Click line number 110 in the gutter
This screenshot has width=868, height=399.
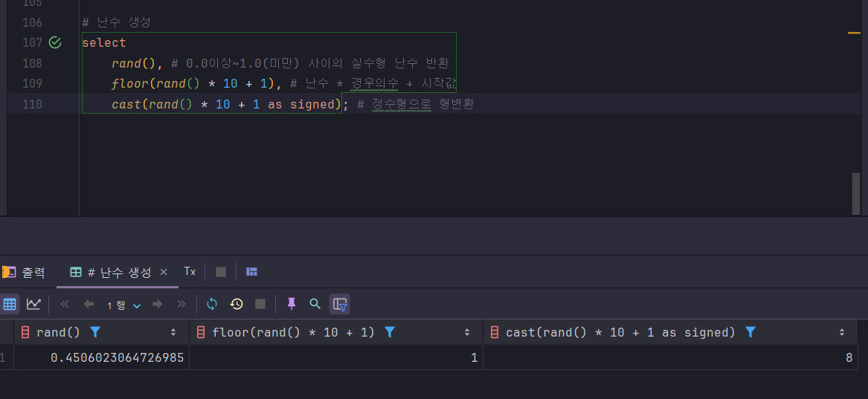32,104
